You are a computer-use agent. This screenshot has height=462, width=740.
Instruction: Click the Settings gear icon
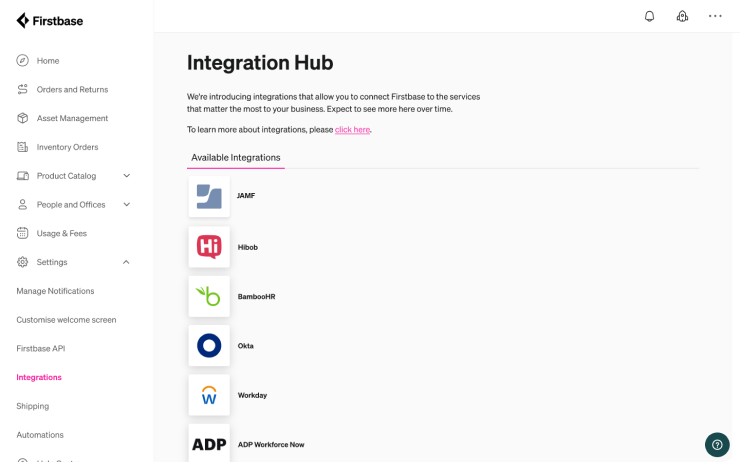click(x=22, y=262)
